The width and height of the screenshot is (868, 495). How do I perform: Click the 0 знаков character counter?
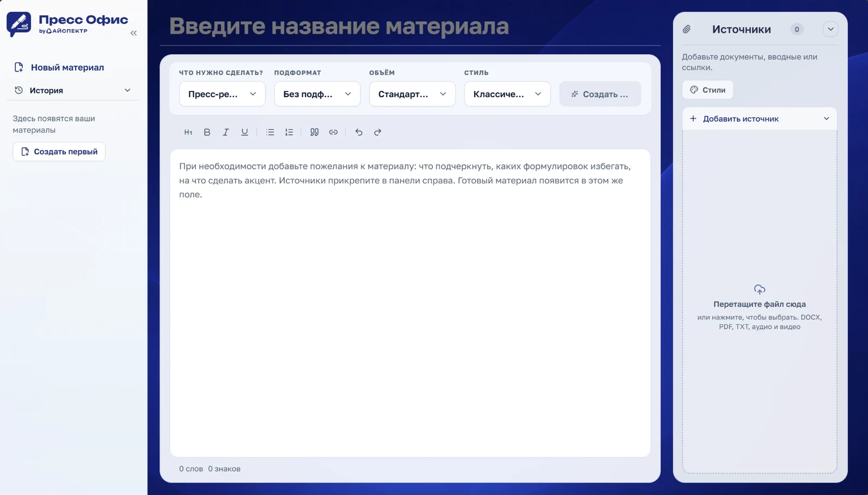point(224,469)
